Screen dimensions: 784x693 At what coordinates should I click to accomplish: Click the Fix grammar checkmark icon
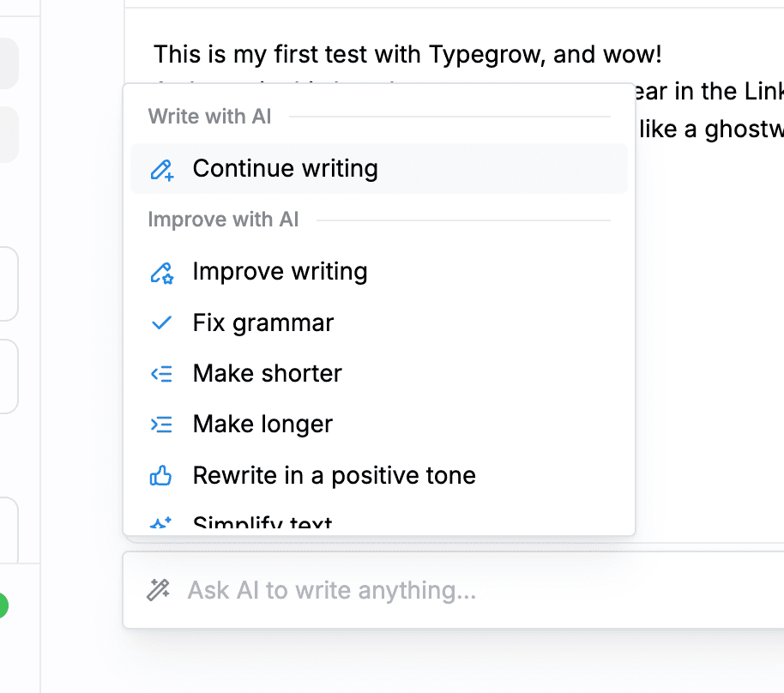tap(161, 323)
